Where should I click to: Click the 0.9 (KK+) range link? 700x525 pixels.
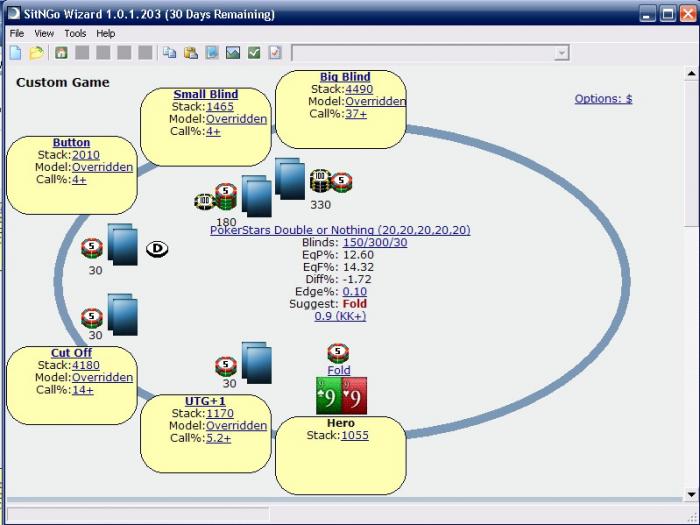(x=340, y=316)
